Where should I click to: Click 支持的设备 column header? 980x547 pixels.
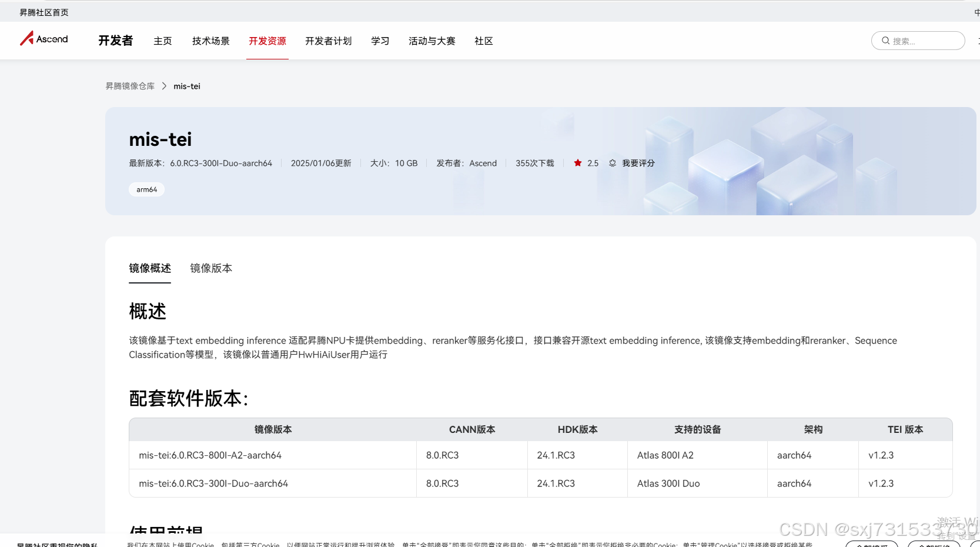pos(697,429)
